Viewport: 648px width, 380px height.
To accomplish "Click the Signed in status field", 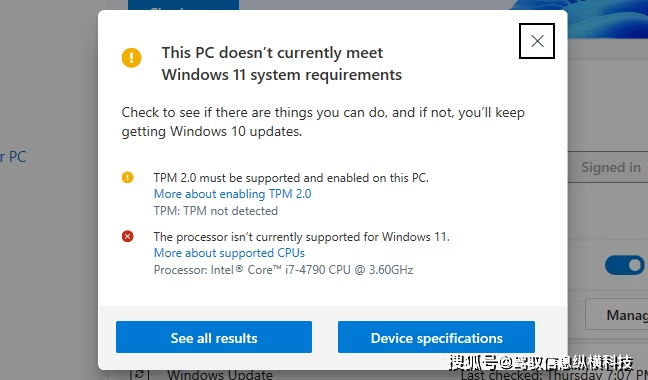I will click(608, 167).
